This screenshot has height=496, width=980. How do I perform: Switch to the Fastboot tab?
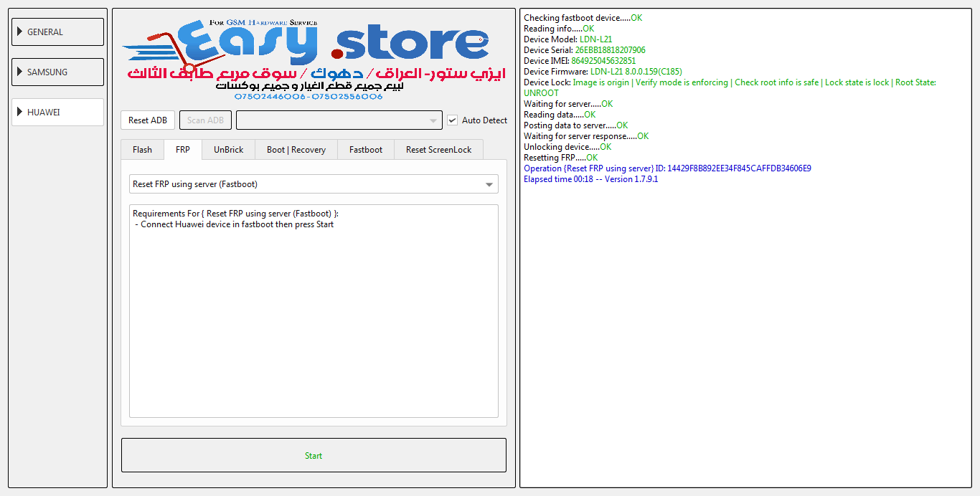tap(366, 150)
